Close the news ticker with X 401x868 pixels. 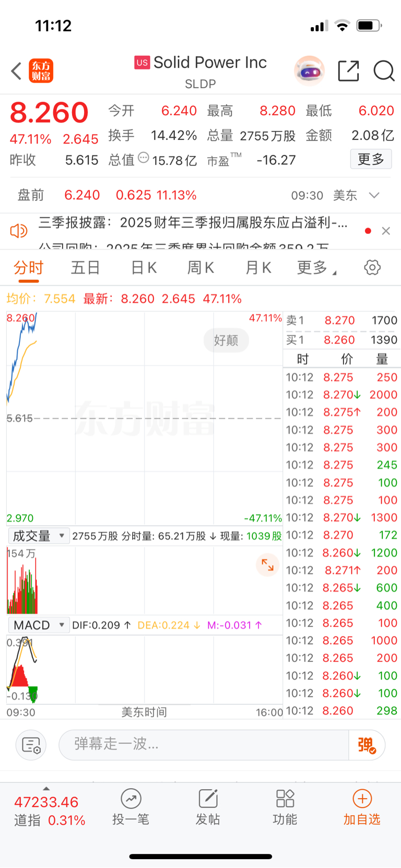(x=386, y=231)
